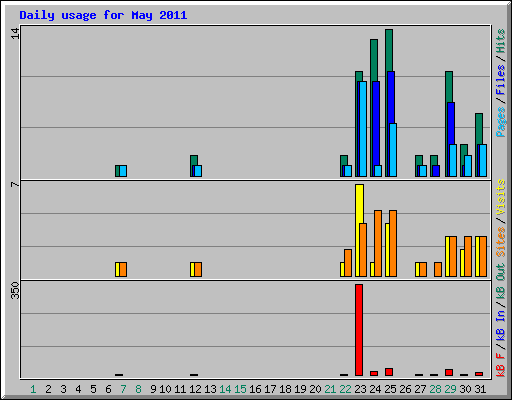Image resolution: width=512 pixels, height=400 pixels.
Task: Click the 'Hits' legend label
Action: click(500, 41)
